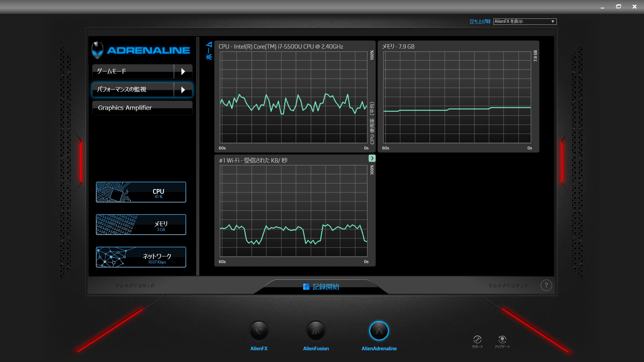Expand the ゲームモード arrow
This screenshot has width=644, height=362.
pyautogui.click(x=183, y=71)
